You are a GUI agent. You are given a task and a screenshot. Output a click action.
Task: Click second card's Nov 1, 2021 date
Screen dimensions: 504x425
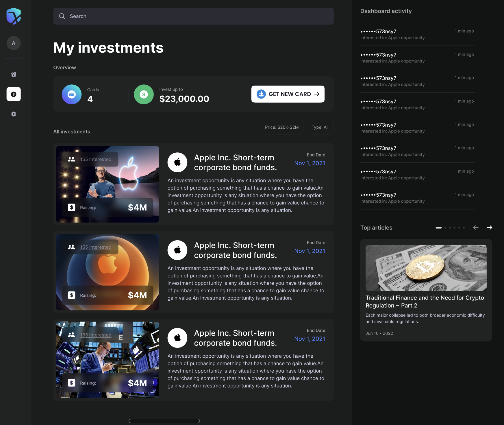coord(310,251)
